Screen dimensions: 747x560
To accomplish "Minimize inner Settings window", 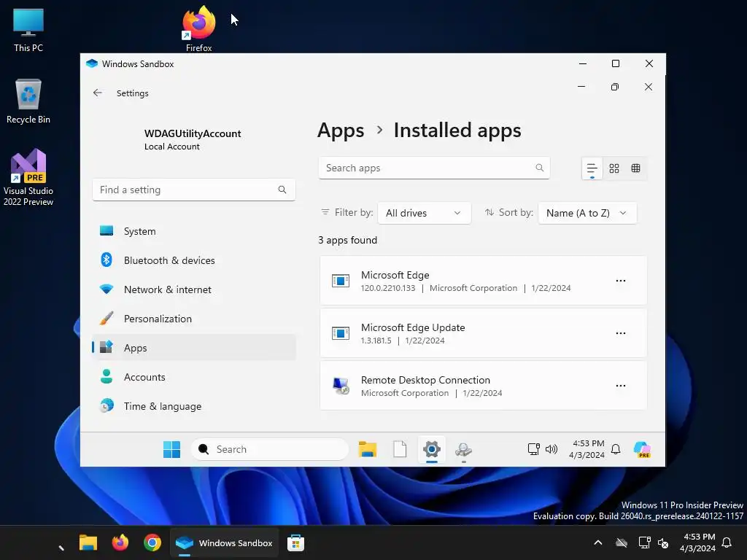I will 581,87.
